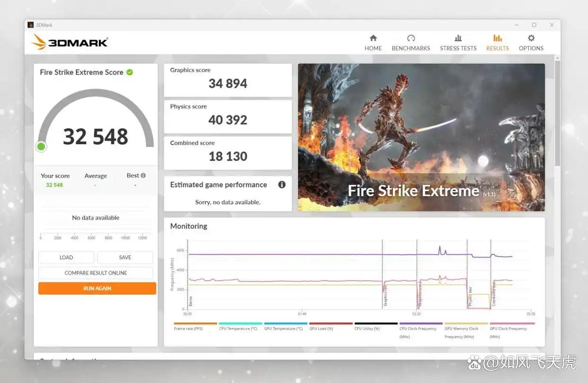
Task: Open Results via orange chart icon
Action: pyautogui.click(x=497, y=38)
